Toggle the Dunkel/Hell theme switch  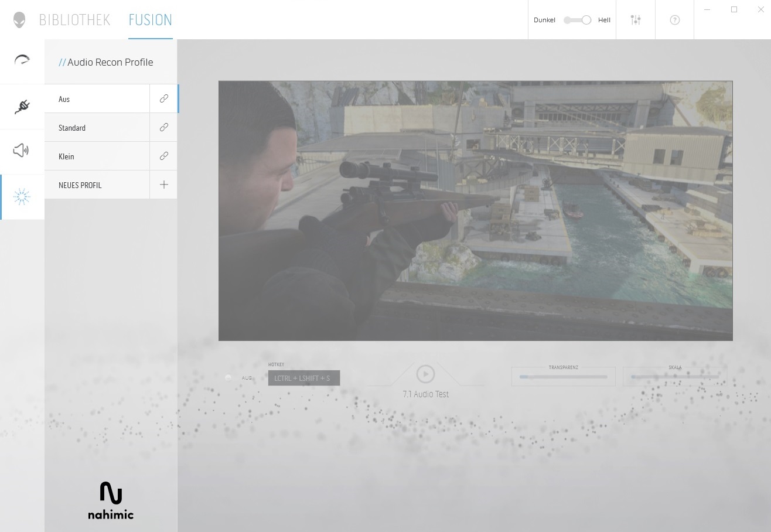click(578, 20)
